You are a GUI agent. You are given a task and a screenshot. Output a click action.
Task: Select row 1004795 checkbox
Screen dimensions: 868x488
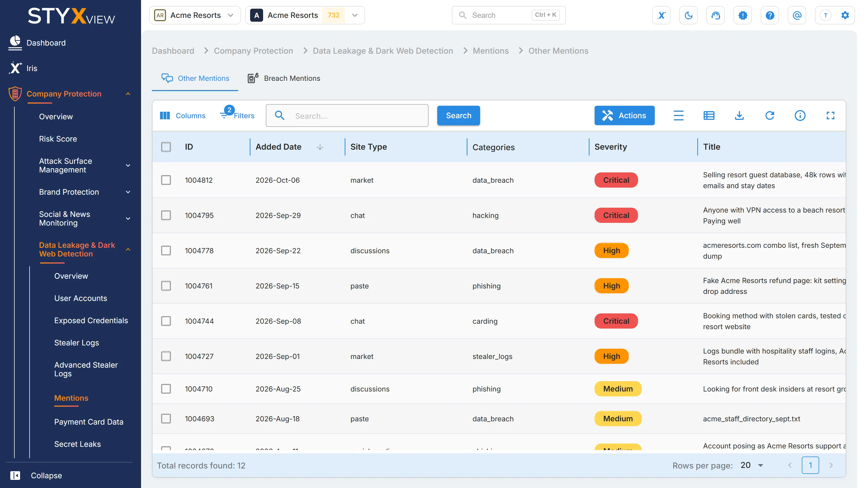166,215
